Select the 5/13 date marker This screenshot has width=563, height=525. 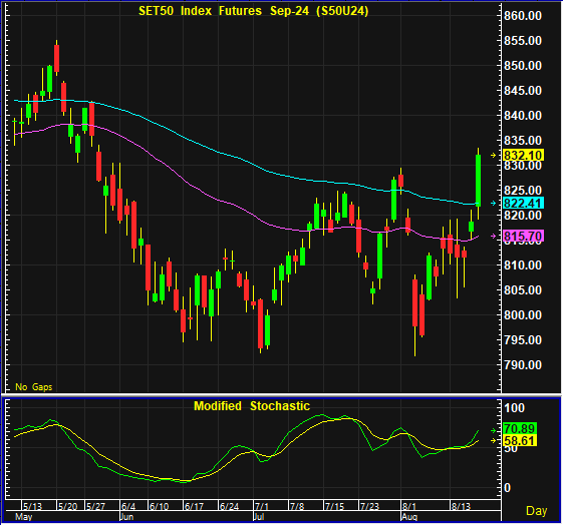[32, 506]
